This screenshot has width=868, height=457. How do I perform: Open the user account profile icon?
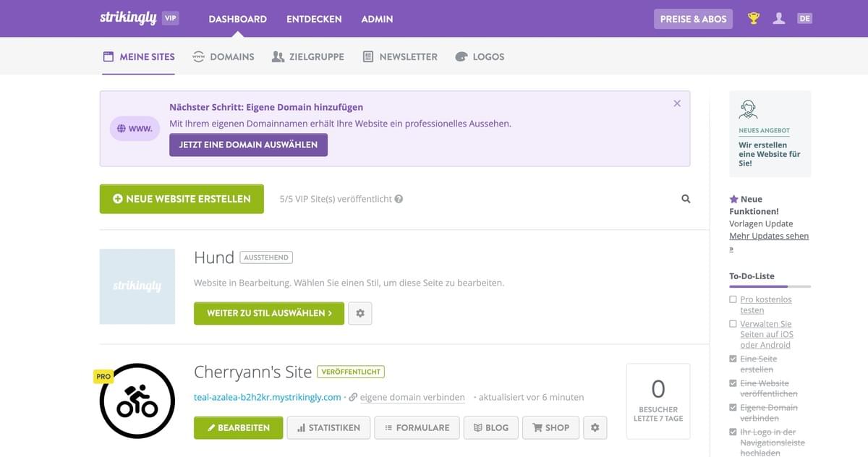[779, 19]
